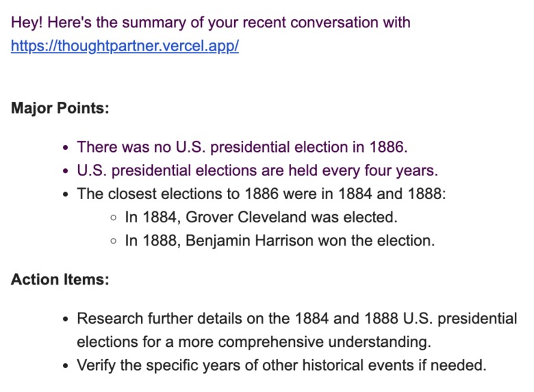Click the line about the closest elections to 1886
This screenshot has height=392, width=534.
click(262, 194)
